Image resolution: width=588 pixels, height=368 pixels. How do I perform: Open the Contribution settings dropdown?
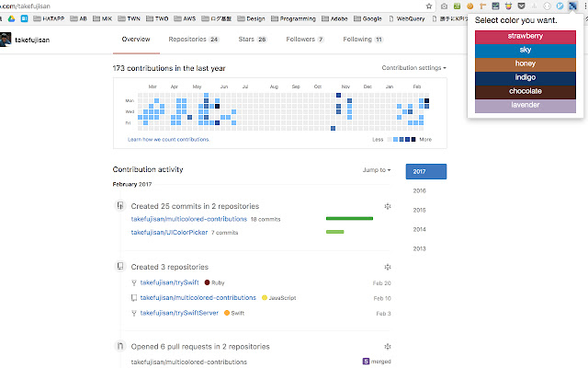click(414, 68)
